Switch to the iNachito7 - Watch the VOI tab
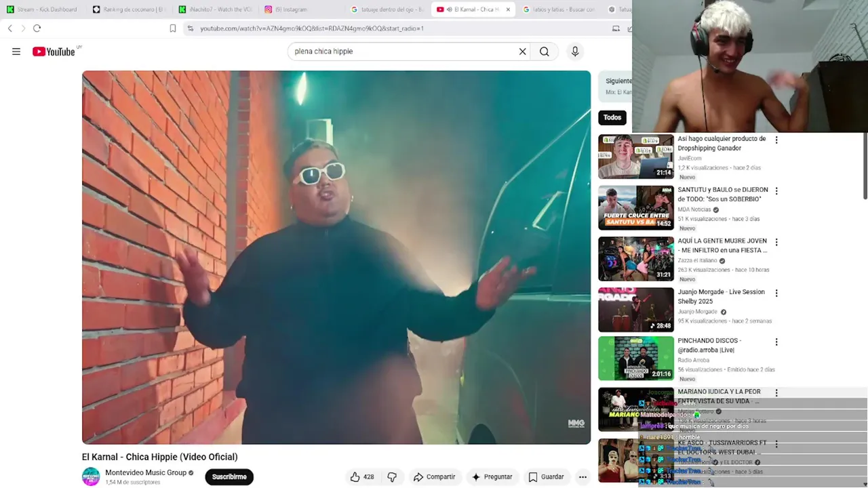Image resolution: width=868 pixels, height=488 pixels. (x=215, y=9)
